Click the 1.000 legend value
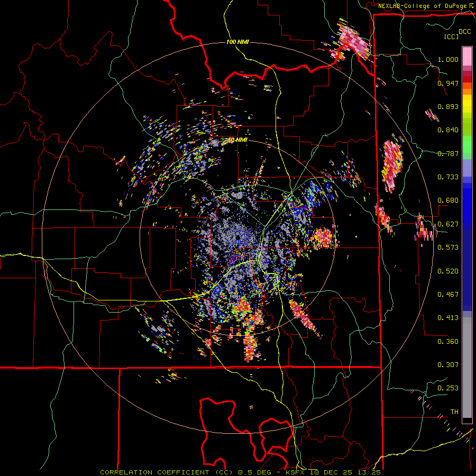The width and height of the screenshot is (476, 476). 448,59
